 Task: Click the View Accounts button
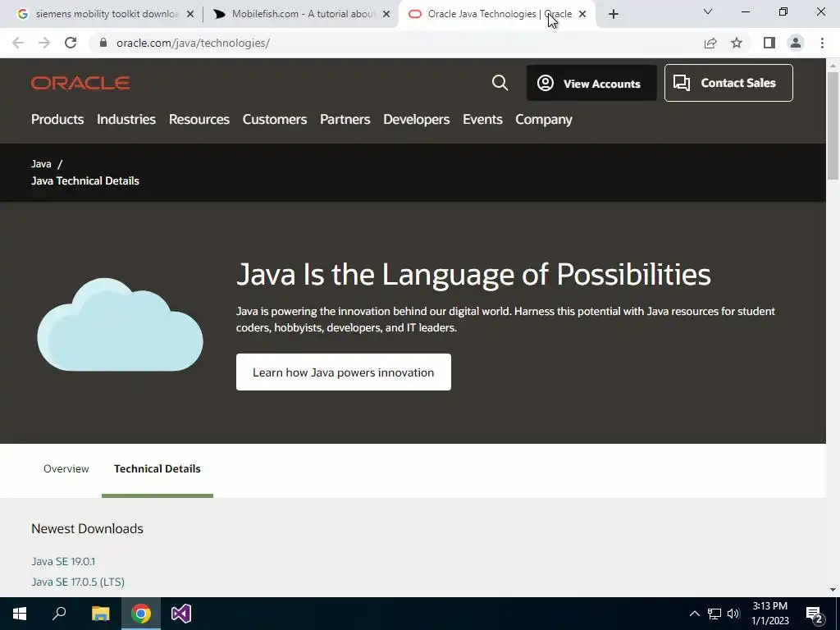click(x=591, y=83)
